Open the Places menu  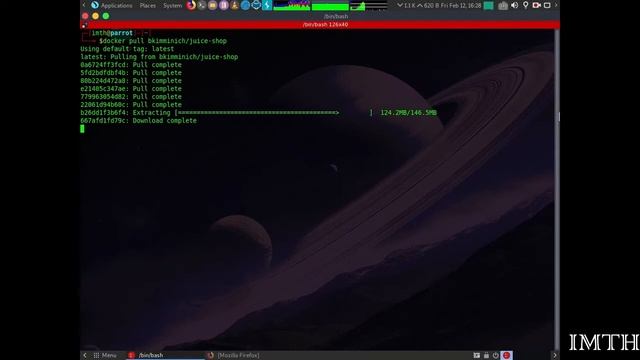click(147, 5)
